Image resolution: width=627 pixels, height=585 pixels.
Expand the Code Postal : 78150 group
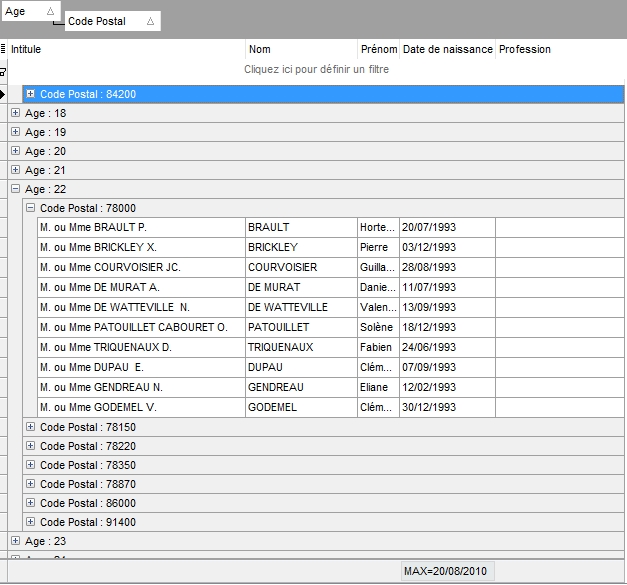(x=30, y=427)
